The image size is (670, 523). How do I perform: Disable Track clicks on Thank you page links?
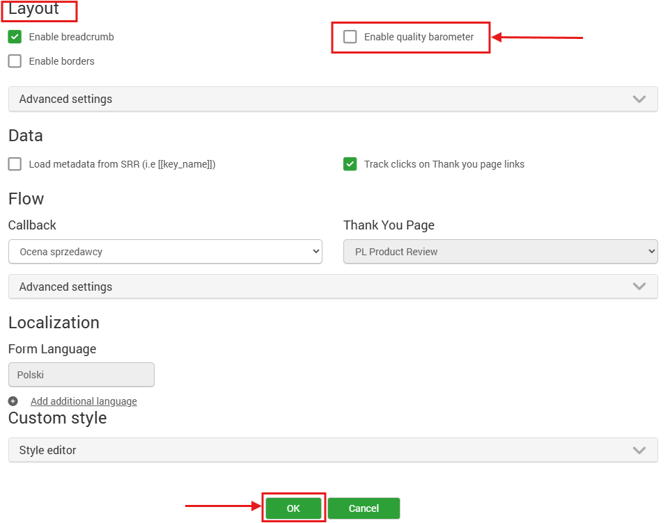point(350,164)
